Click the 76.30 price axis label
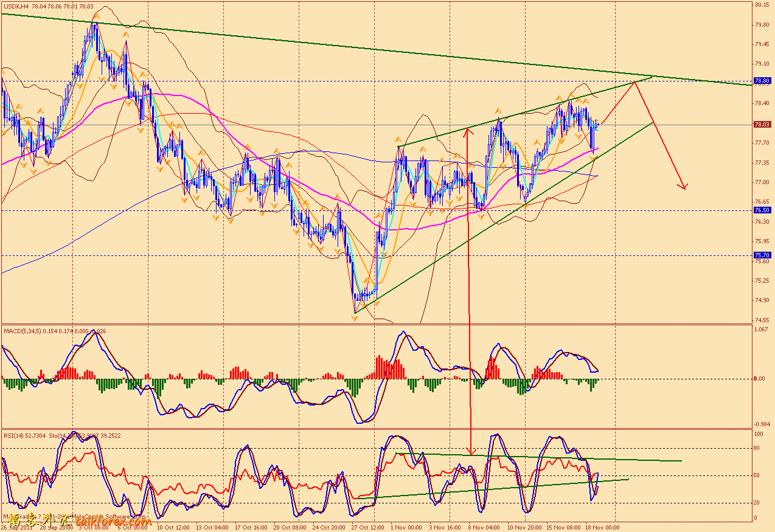775x532 pixels. [x=762, y=222]
